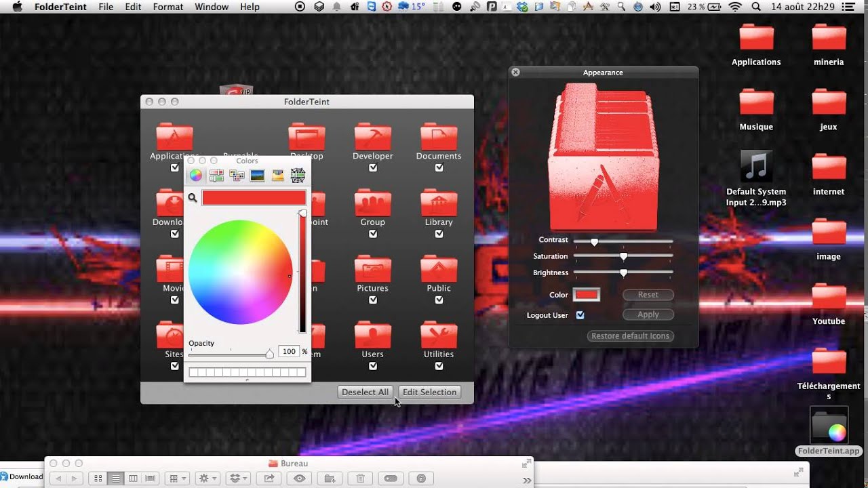Open the File menu
868x488 pixels.
pos(106,7)
